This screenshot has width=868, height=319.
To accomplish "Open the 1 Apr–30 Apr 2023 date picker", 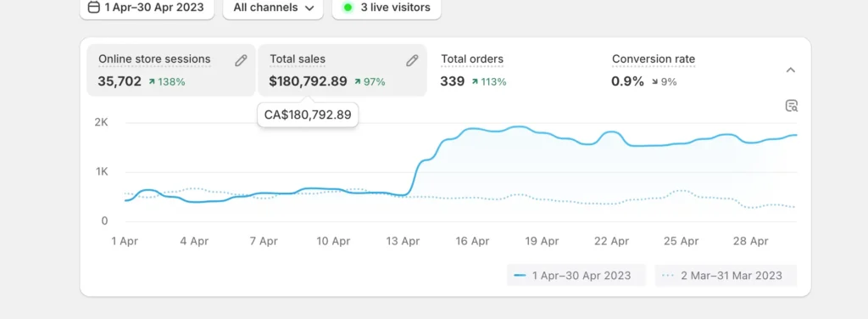I will (x=147, y=8).
